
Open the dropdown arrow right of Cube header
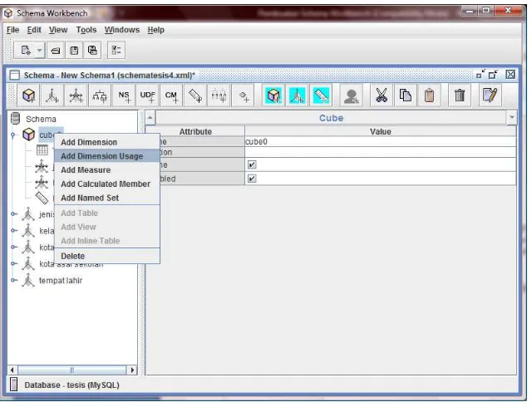click(512, 118)
